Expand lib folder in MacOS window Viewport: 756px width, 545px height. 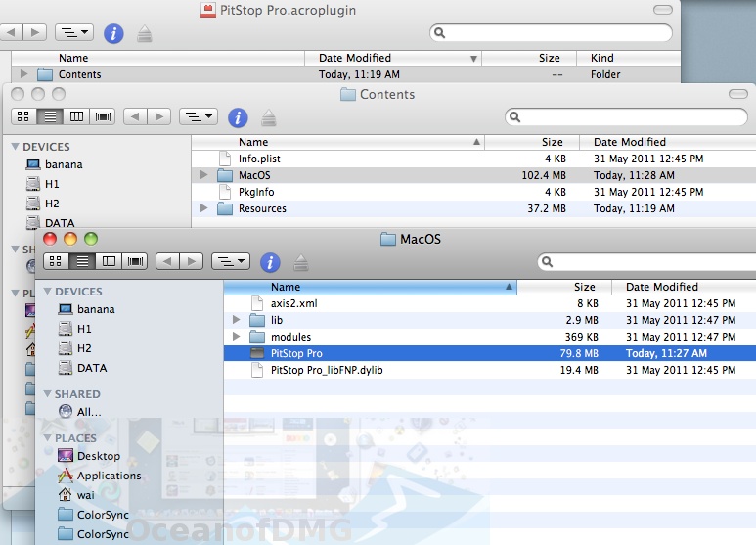click(x=237, y=320)
